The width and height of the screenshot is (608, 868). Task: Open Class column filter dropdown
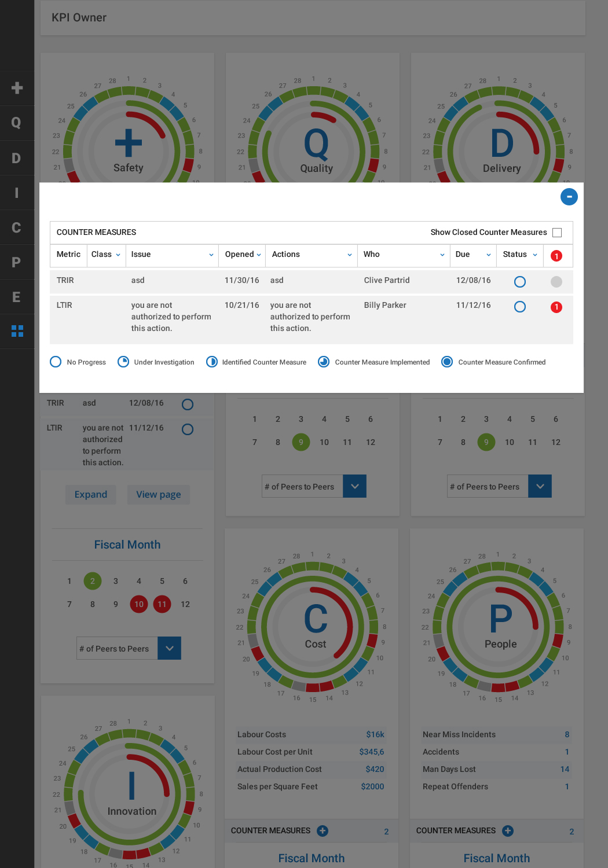point(118,255)
